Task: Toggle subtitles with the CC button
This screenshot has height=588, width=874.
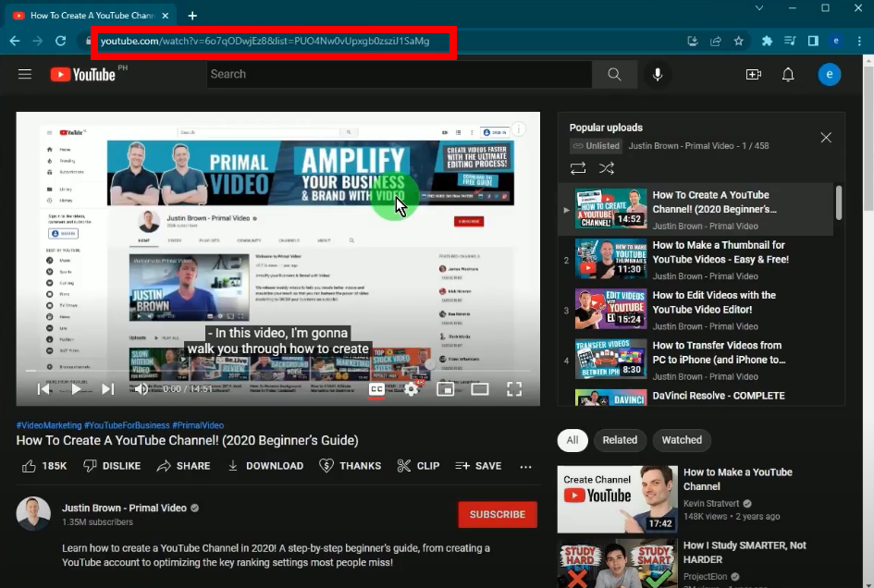Action: tap(375, 389)
